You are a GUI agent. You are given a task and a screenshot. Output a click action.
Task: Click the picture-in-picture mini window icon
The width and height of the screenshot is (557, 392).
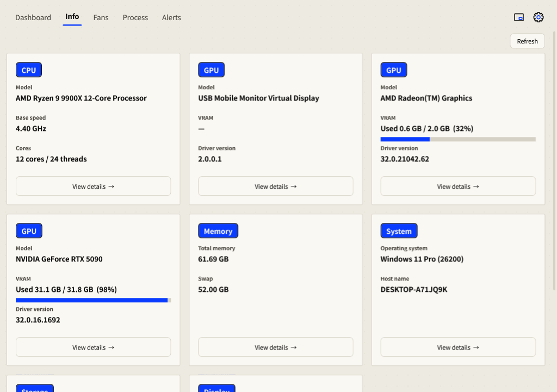(518, 17)
